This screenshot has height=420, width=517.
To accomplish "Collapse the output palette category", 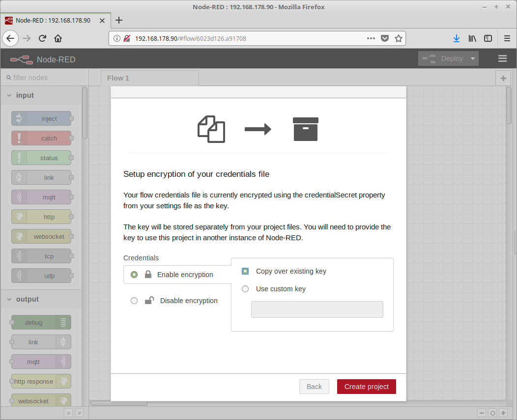I will coord(9,299).
